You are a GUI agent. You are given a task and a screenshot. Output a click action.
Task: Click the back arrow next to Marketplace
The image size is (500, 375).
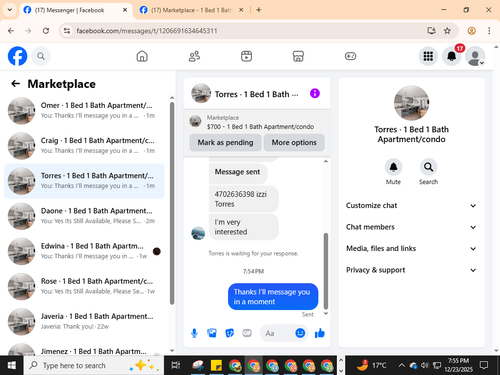click(x=16, y=84)
